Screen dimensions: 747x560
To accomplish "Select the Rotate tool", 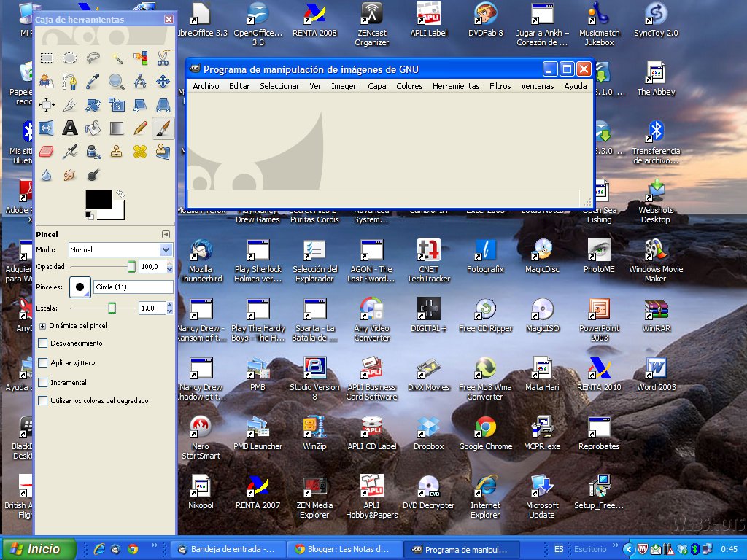I will 93,105.
